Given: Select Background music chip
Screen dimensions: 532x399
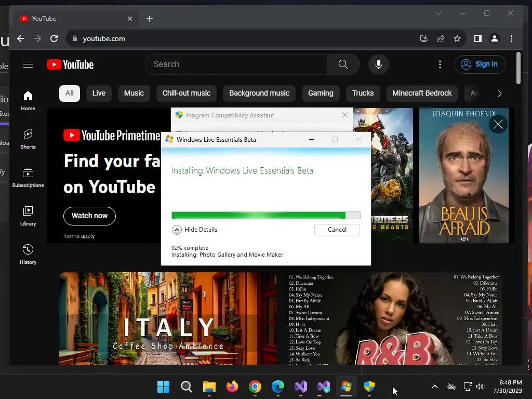Looking at the screenshot, I should click(x=259, y=94).
